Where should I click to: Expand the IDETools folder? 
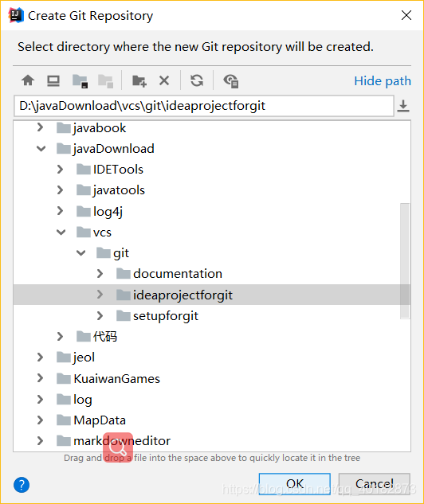point(60,169)
